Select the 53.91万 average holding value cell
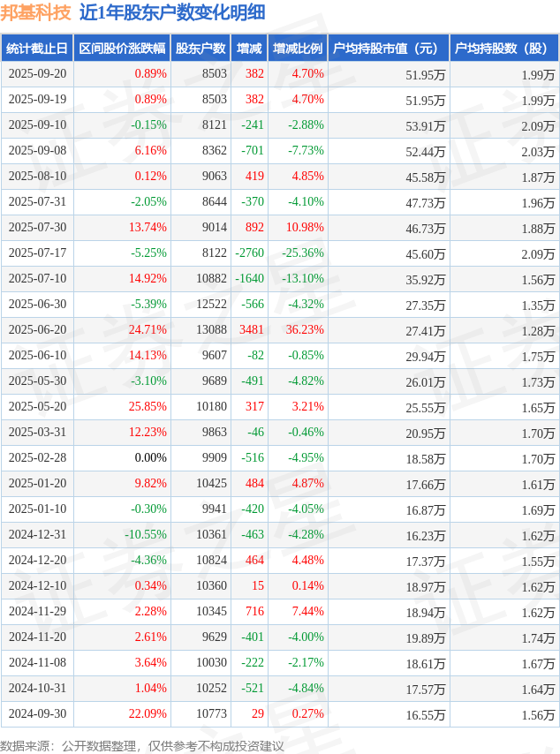The image size is (560, 754). [x=425, y=125]
